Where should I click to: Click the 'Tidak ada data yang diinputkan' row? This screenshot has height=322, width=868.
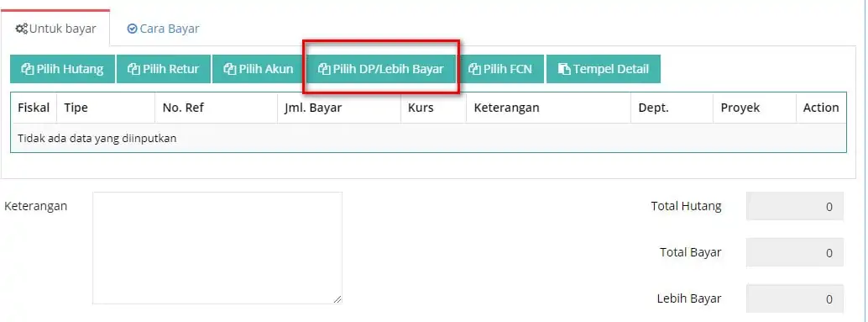[x=428, y=138]
